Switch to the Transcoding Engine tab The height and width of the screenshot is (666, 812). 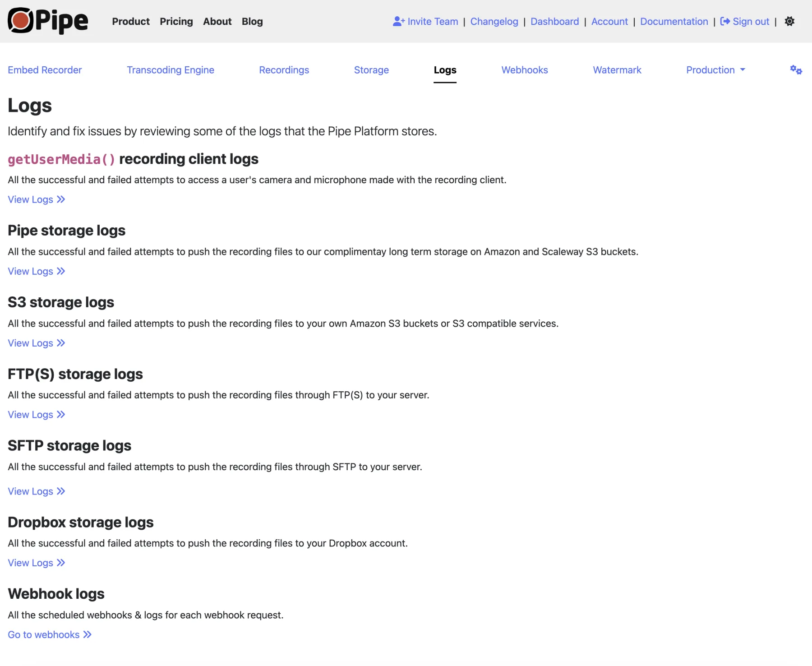tap(171, 70)
